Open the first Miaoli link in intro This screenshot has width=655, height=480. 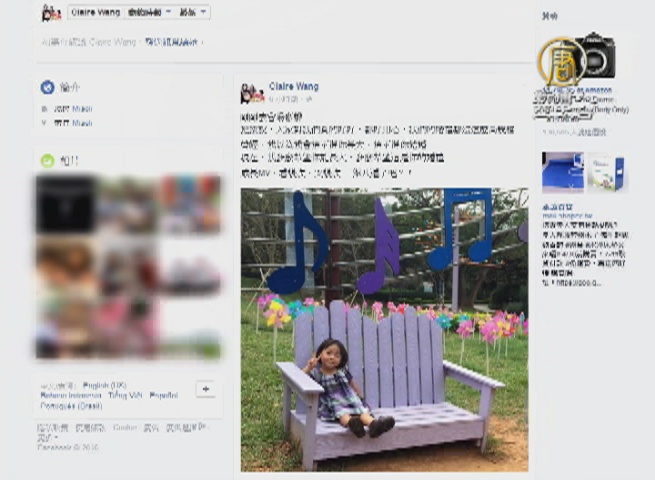(82, 109)
